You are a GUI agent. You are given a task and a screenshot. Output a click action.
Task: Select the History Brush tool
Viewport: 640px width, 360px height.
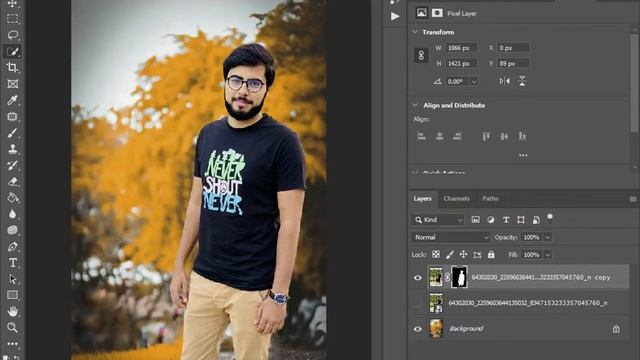pyautogui.click(x=13, y=165)
